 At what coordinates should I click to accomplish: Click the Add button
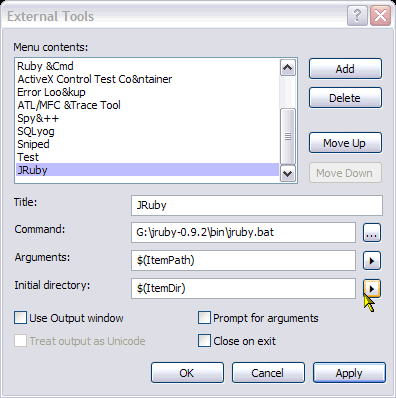coord(345,69)
